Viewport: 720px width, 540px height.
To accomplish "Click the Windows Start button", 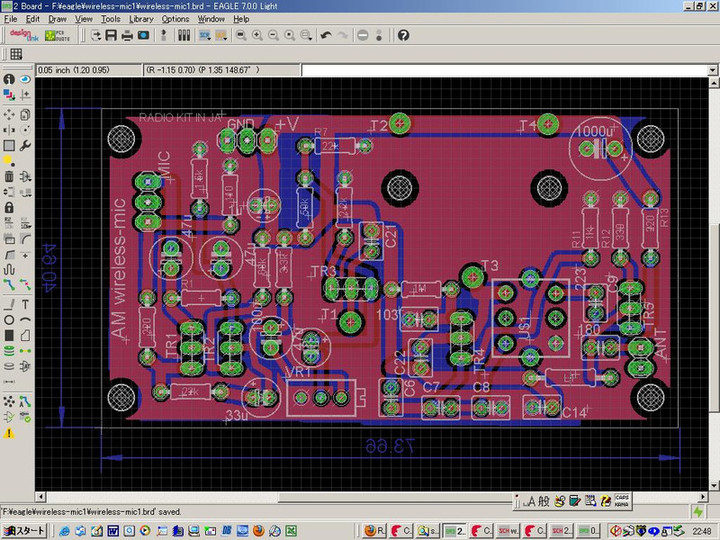I will [x=24, y=530].
